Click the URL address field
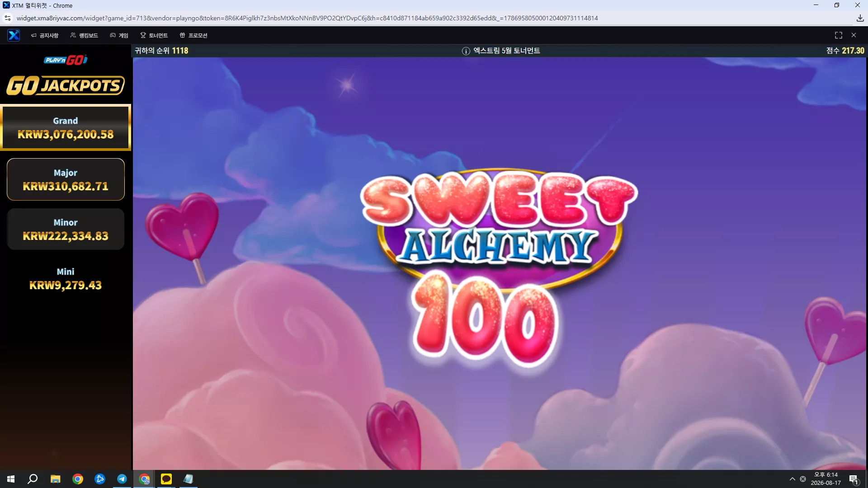Screen dimensions: 868x488 tap(307, 18)
